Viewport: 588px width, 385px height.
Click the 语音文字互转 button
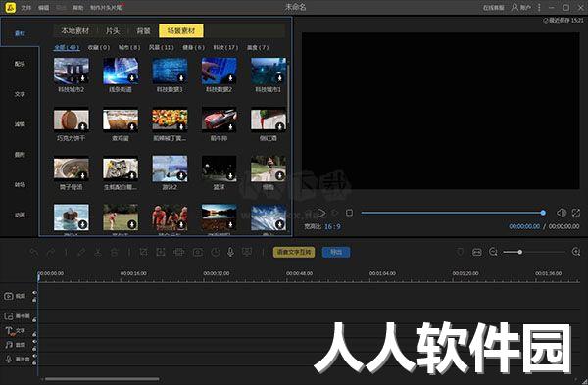coord(294,253)
